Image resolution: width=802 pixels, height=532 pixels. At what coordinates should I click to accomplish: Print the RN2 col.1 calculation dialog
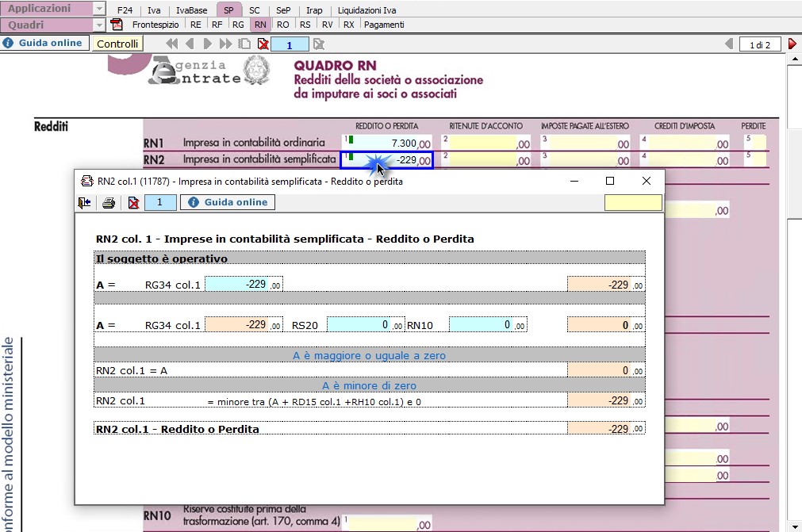click(109, 203)
